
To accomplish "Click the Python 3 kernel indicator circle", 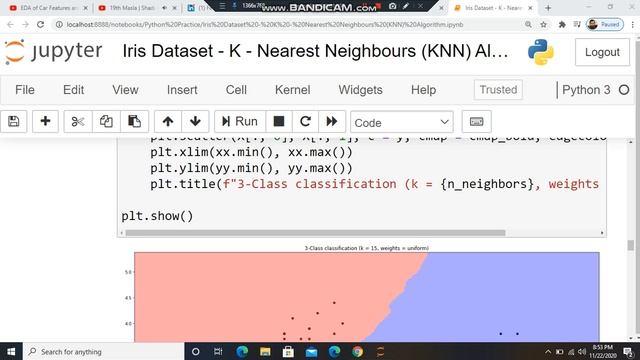I will (624, 90).
